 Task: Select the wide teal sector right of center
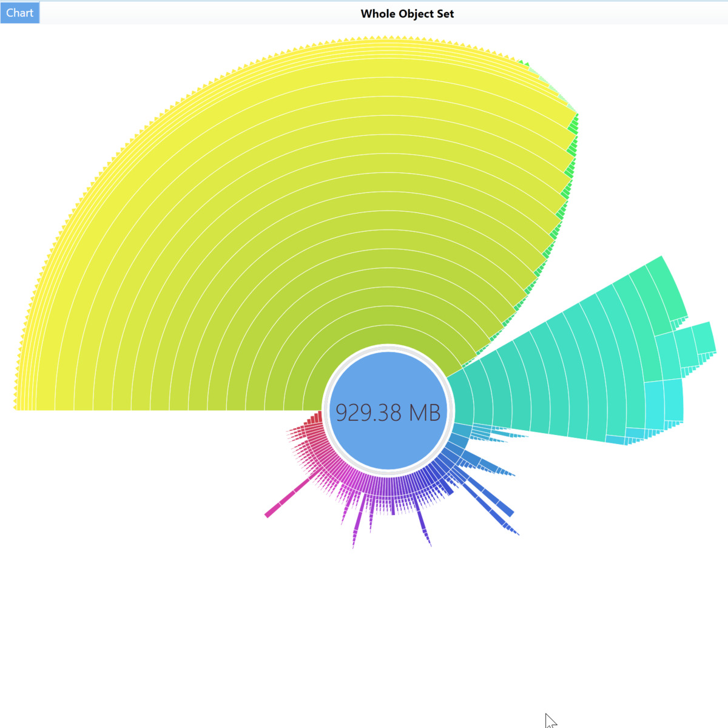[546, 376]
